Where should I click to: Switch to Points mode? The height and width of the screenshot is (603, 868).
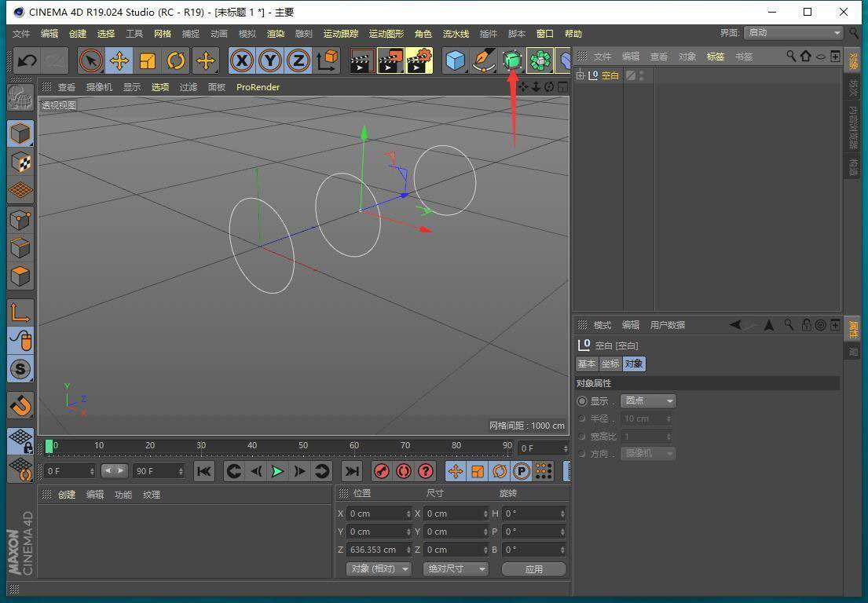click(x=20, y=220)
